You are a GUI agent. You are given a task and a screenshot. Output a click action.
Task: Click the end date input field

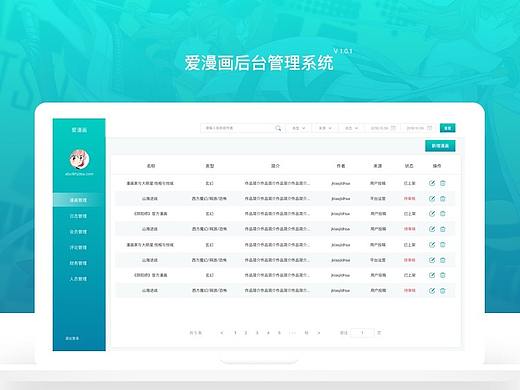point(419,128)
